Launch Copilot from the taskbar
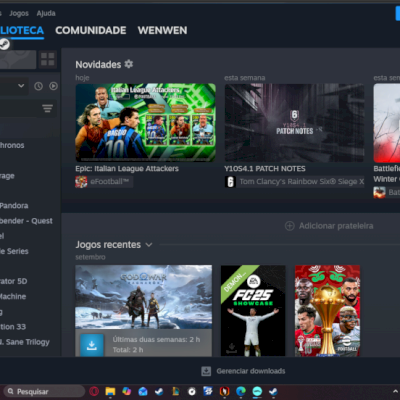 pyautogui.click(x=127, y=391)
